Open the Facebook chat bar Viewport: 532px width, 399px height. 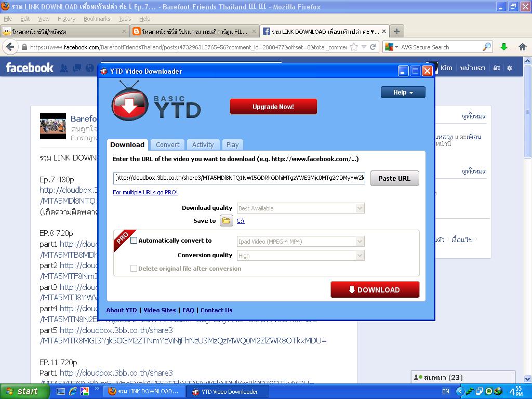tap(463, 377)
